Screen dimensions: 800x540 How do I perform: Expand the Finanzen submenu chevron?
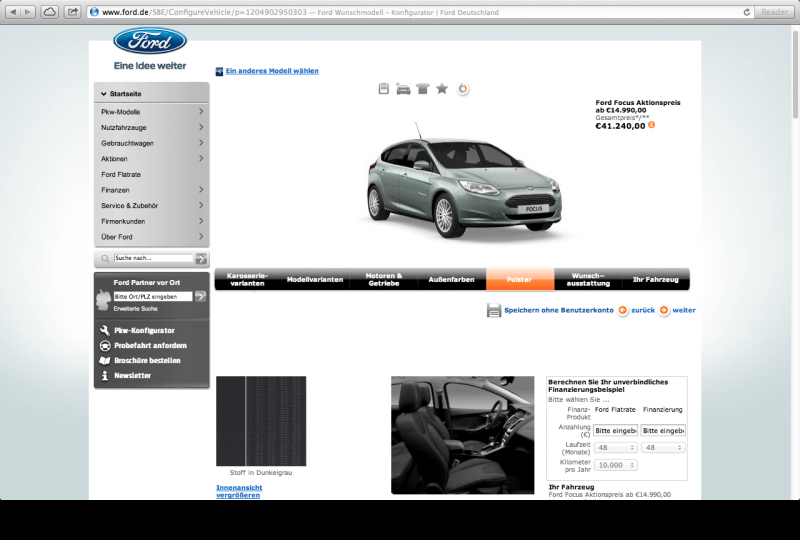(201, 189)
